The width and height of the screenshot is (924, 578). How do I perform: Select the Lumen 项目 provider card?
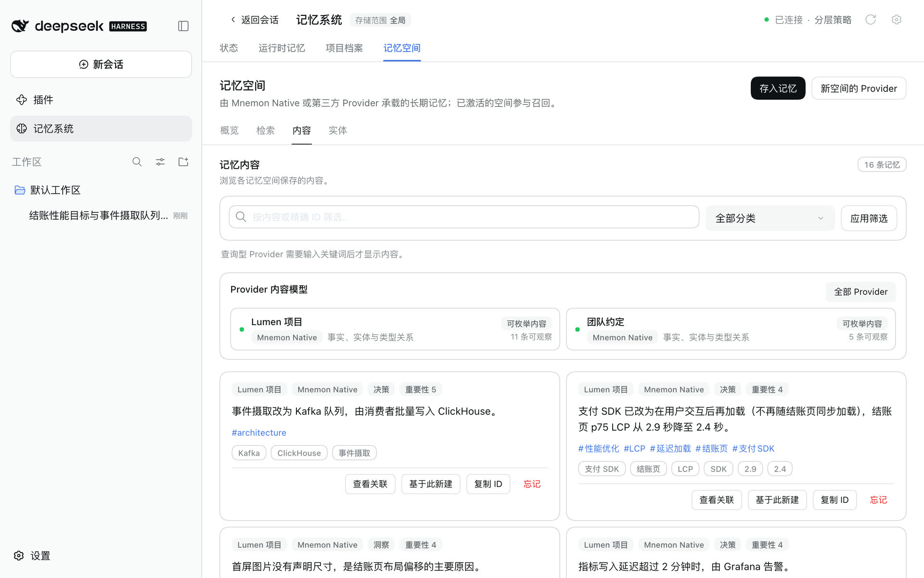coord(395,329)
